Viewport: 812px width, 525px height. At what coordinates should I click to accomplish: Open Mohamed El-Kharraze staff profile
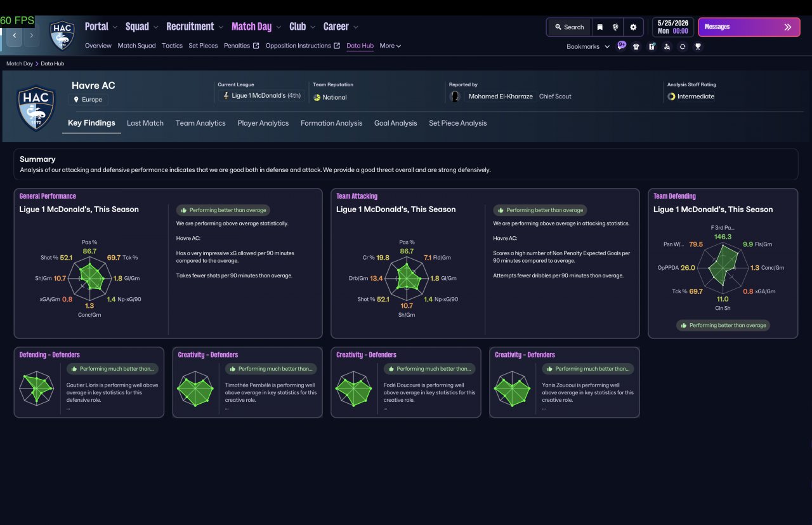click(x=501, y=96)
